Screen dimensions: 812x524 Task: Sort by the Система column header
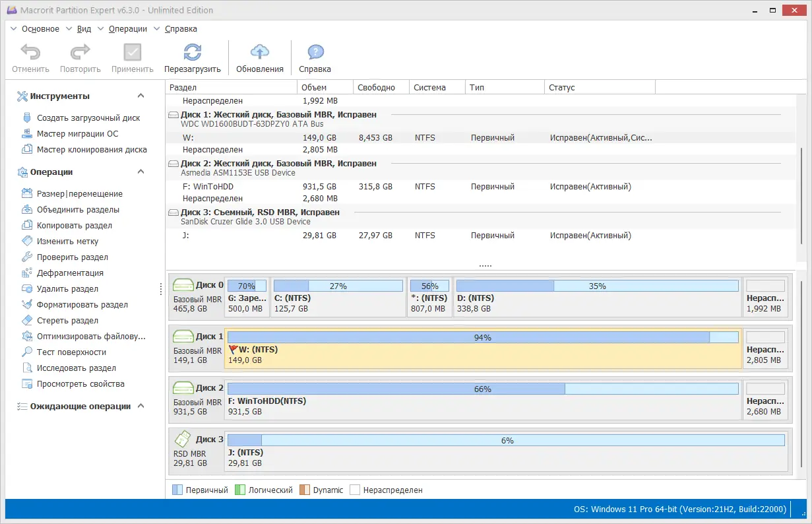click(x=437, y=87)
